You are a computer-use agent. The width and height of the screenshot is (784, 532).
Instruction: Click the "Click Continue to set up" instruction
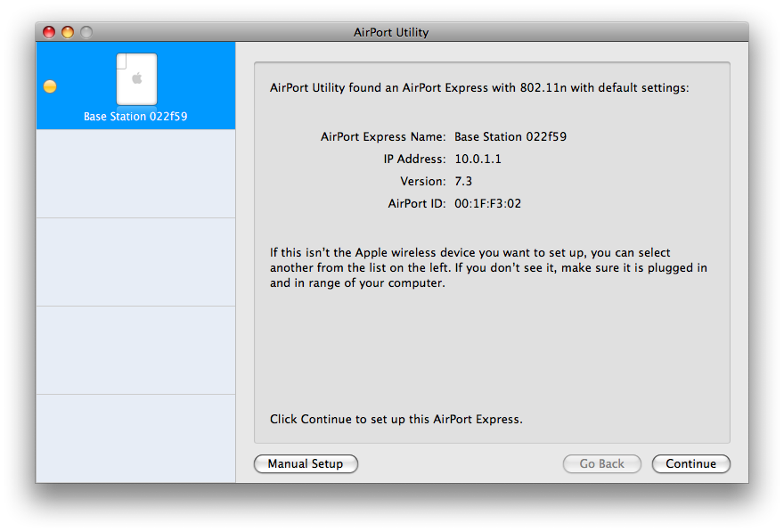point(396,419)
